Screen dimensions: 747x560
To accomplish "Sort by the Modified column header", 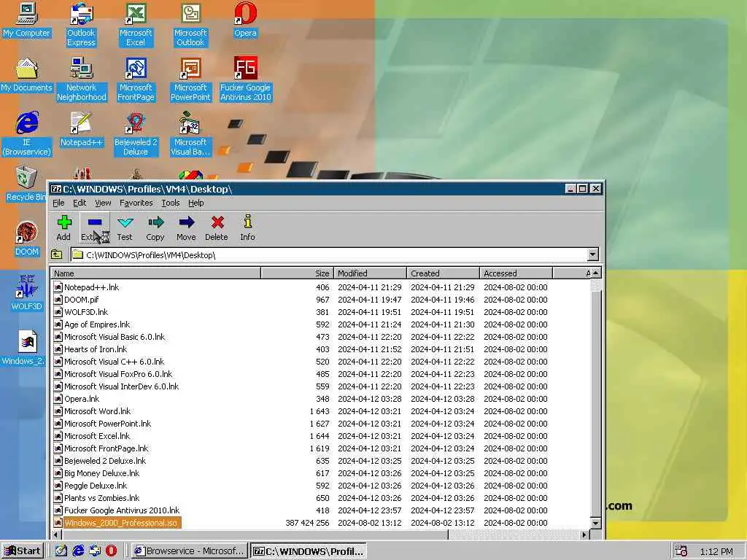I will pyautogui.click(x=370, y=273).
